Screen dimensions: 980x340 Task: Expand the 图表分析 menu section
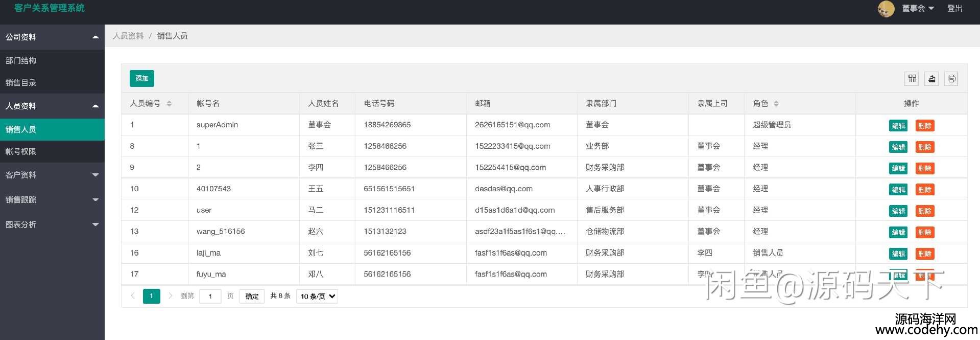click(x=52, y=224)
